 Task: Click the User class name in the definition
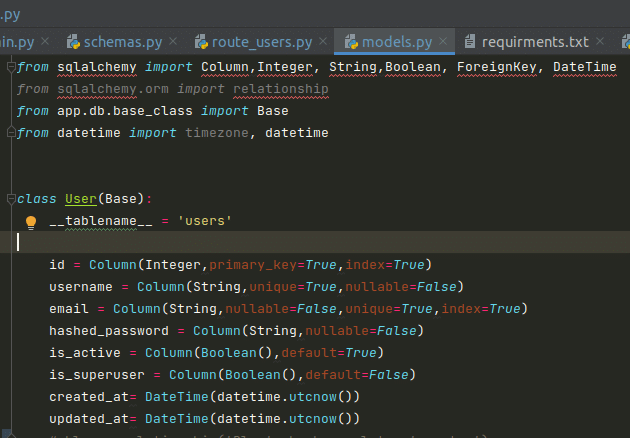click(x=80, y=199)
